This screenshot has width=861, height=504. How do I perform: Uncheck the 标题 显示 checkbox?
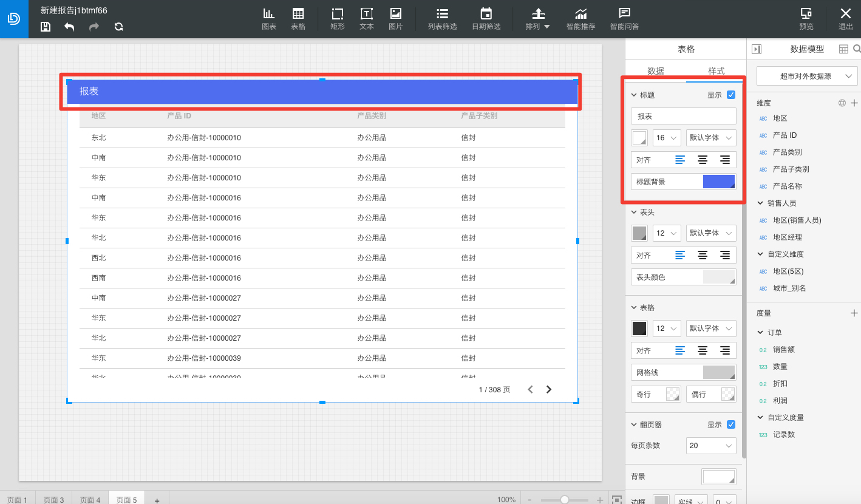(x=731, y=95)
